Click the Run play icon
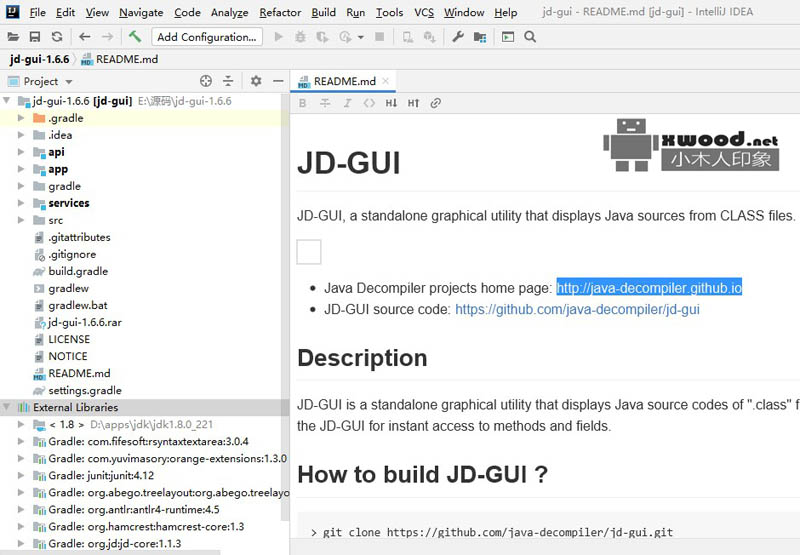The height and width of the screenshot is (555, 800). coord(279,37)
